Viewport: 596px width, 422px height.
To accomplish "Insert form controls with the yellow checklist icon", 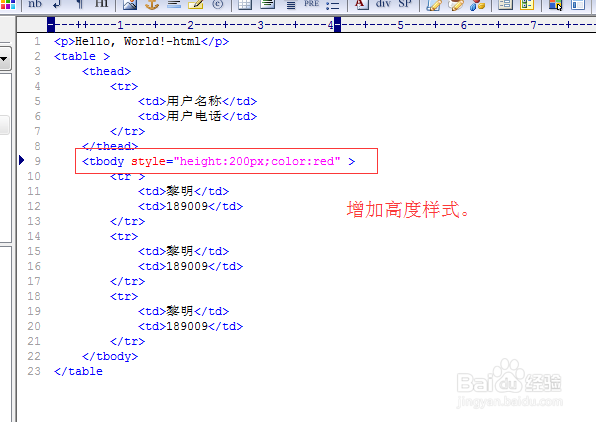I will (528, 4).
